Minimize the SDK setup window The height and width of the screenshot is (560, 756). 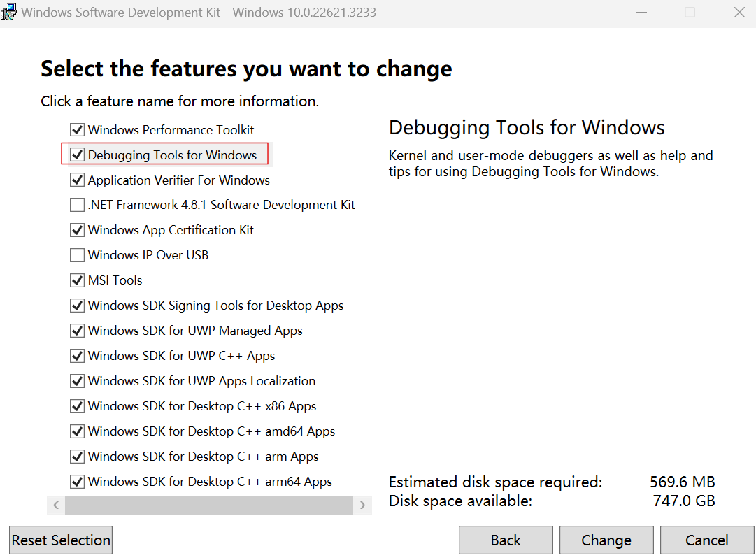click(x=641, y=13)
